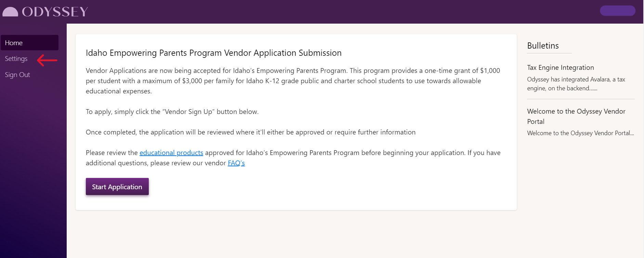Click the Vendor Application Submission page heading

(213, 53)
